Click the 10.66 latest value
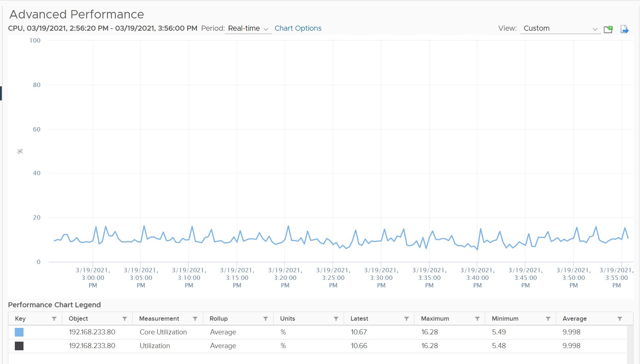The height and width of the screenshot is (364, 640). (x=359, y=346)
